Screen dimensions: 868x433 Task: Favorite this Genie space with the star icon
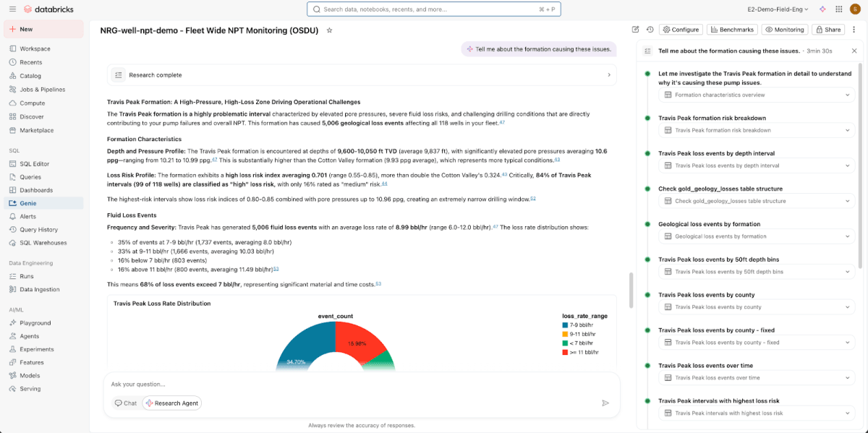click(330, 30)
